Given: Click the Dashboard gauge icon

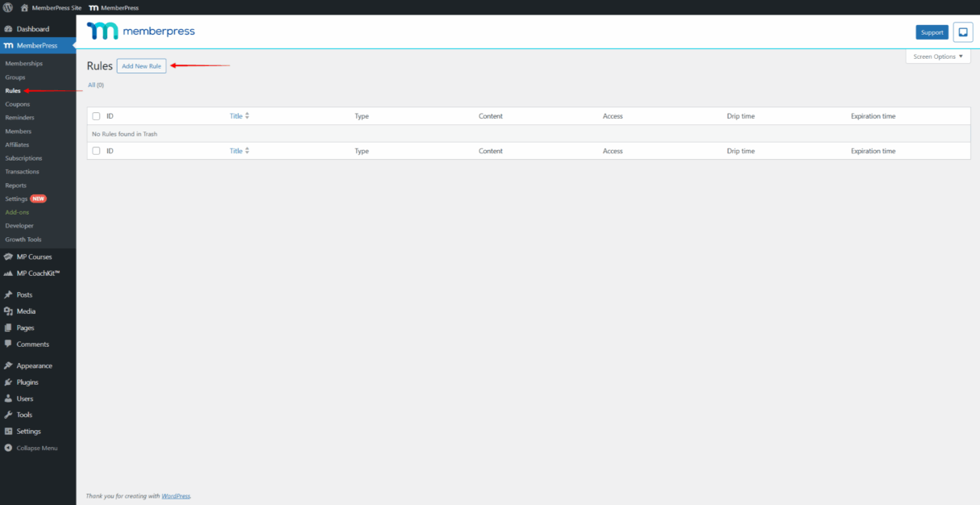Looking at the screenshot, I should (8, 29).
